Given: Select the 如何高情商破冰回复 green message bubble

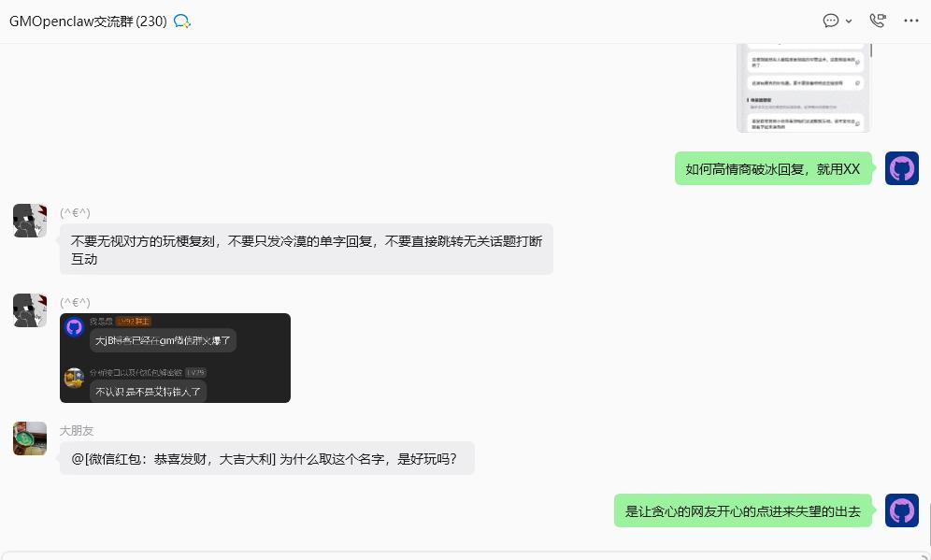Looking at the screenshot, I should point(773,168).
